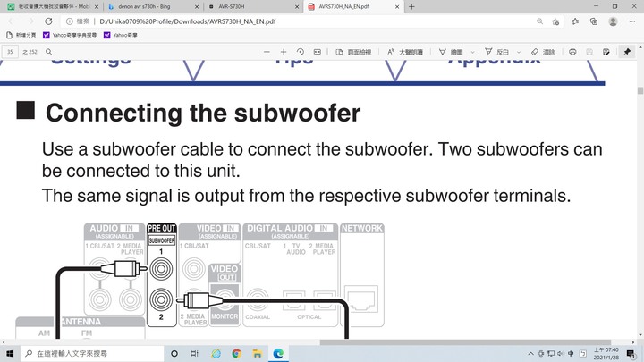Viewport: 644px width, 362px height.
Task: Close the Bing search tab
Action: coord(197,6)
